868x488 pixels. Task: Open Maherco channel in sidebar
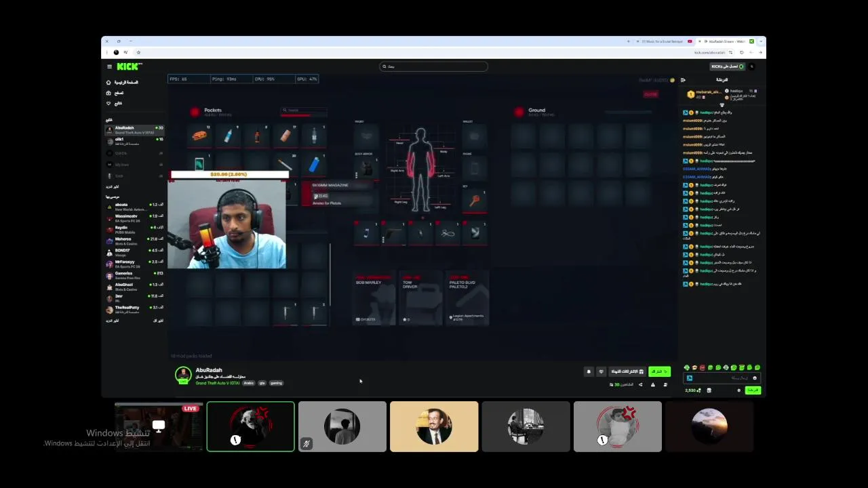135,241
